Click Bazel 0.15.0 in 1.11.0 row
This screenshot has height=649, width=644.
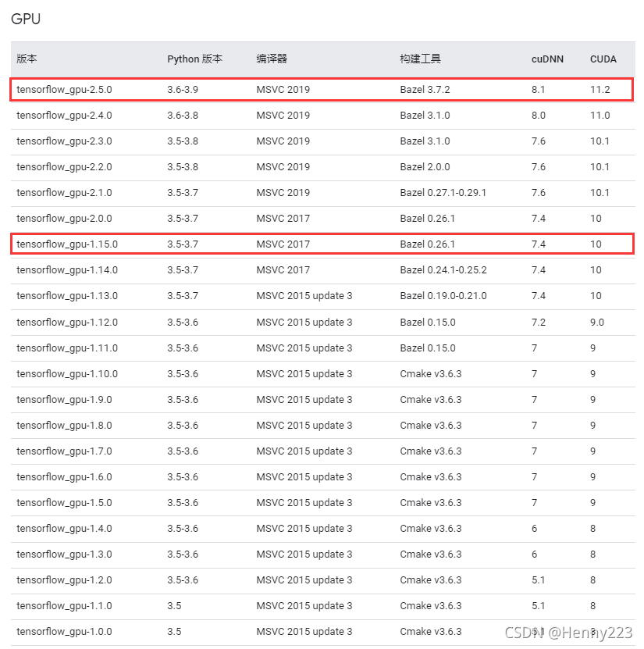pos(428,348)
